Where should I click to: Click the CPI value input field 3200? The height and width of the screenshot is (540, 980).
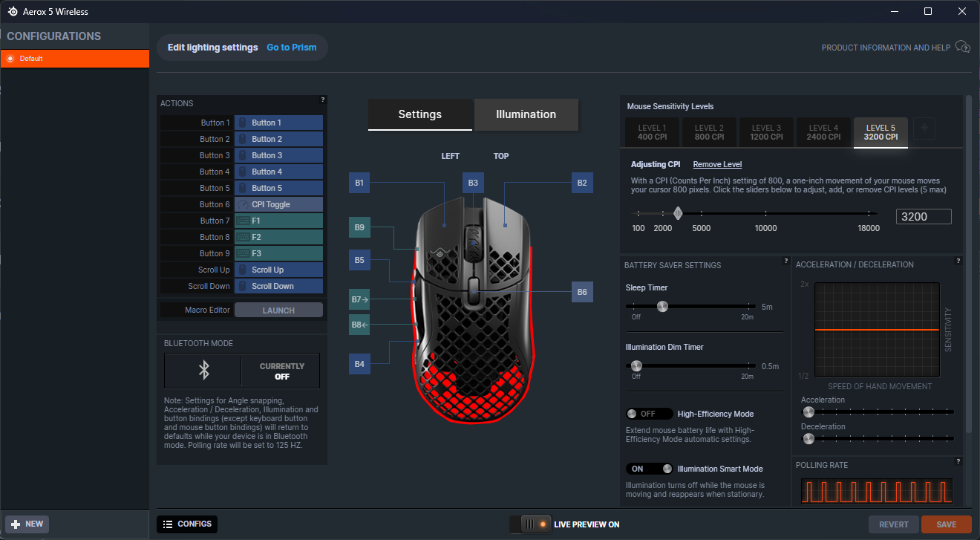[924, 217]
